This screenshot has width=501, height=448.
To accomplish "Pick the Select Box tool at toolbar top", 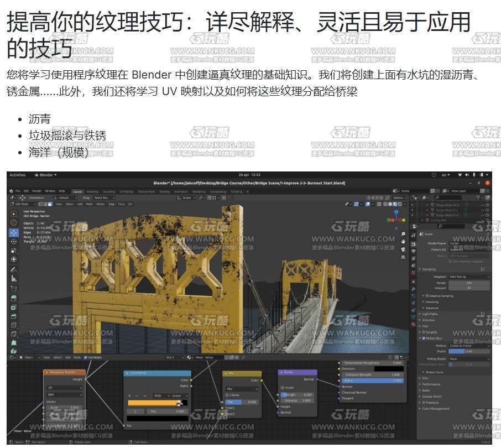I will coord(13,214).
